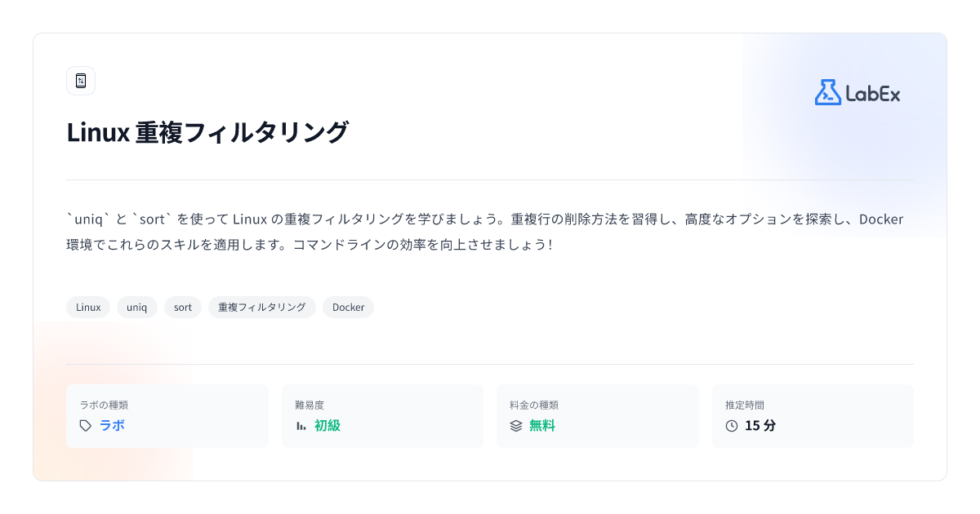Click the bar chart icon beside 初級

point(301,426)
